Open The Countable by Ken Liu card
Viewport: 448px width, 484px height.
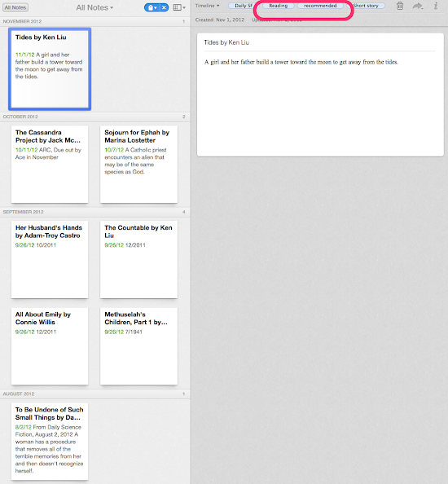point(138,260)
